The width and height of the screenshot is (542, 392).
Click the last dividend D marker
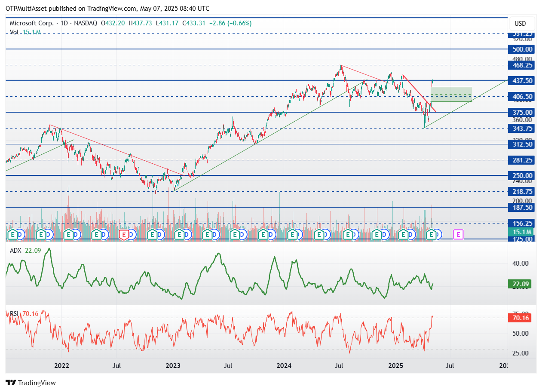click(438, 235)
